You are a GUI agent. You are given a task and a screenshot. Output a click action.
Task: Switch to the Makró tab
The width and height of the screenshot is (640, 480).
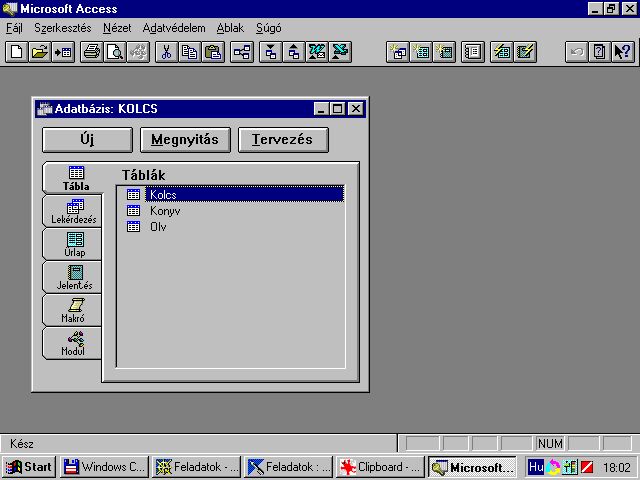[x=72, y=311]
